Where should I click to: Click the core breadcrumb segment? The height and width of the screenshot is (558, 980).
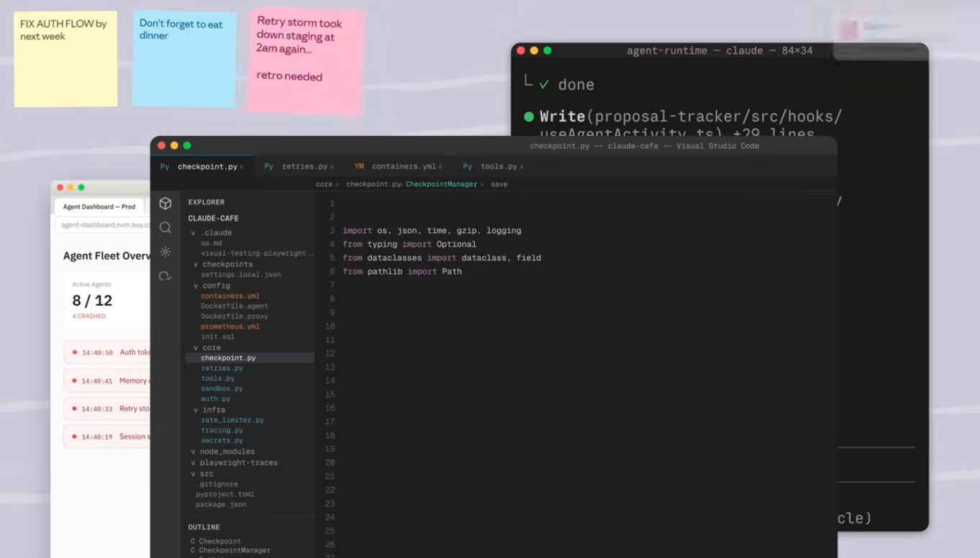[x=324, y=184]
